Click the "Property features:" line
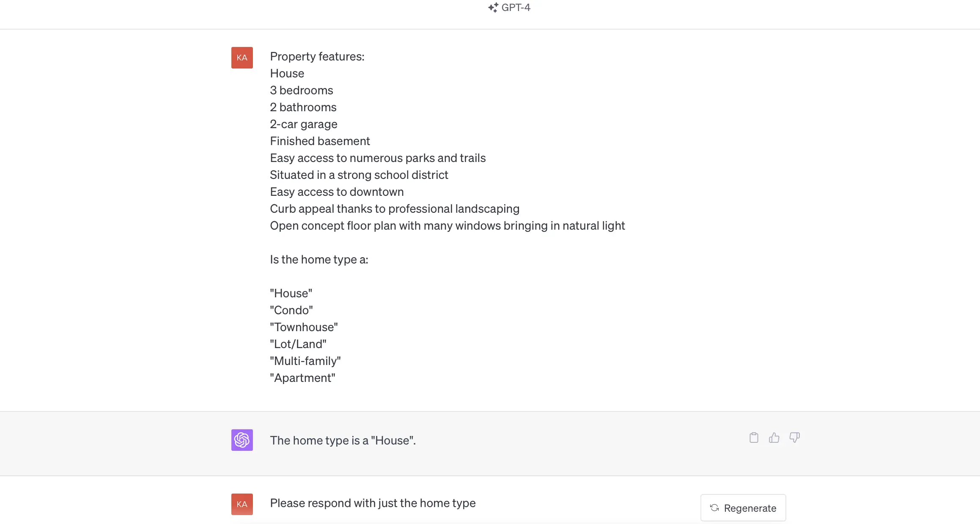980x524 pixels. pos(317,57)
